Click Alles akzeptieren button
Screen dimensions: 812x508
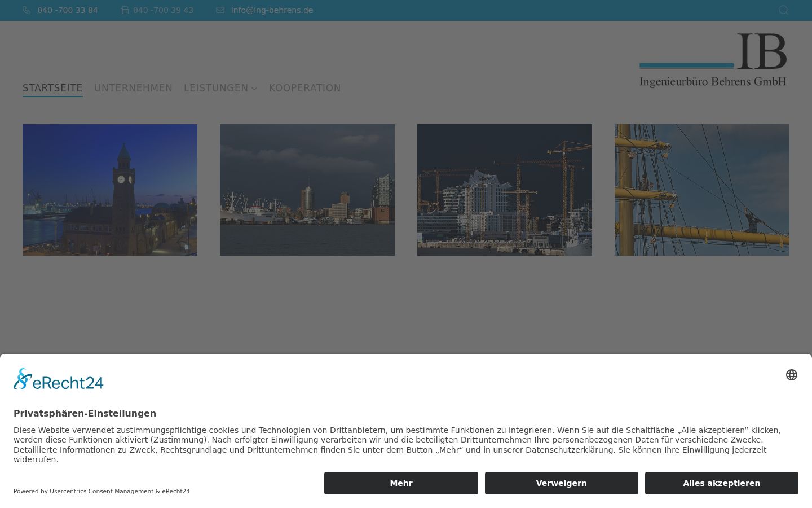click(x=722, y=483)
